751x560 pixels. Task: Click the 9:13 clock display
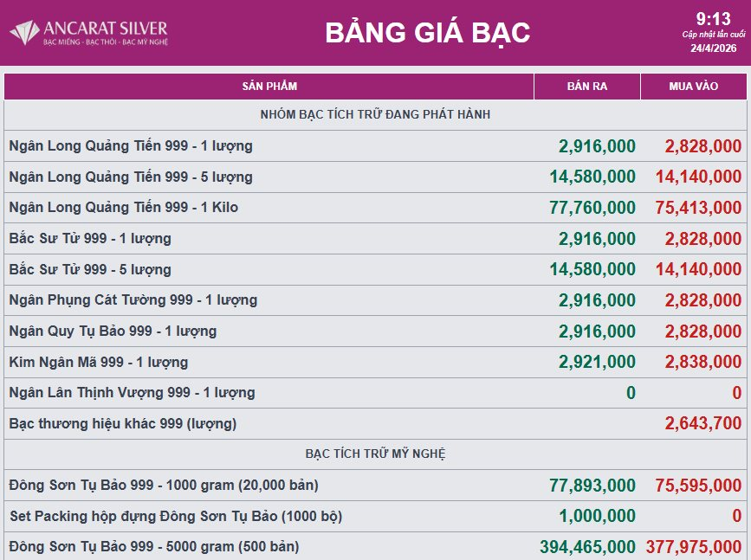click(x=713, y=19)
